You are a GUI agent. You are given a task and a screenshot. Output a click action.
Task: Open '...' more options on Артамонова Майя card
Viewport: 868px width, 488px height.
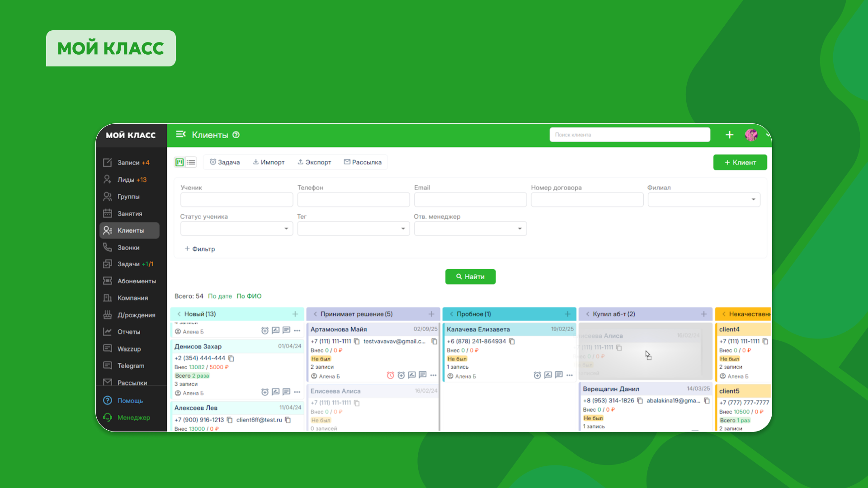433,375
